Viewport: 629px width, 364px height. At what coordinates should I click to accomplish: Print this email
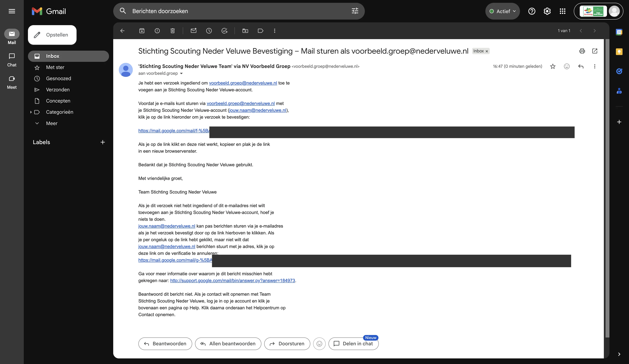click(x=582, y=51)
